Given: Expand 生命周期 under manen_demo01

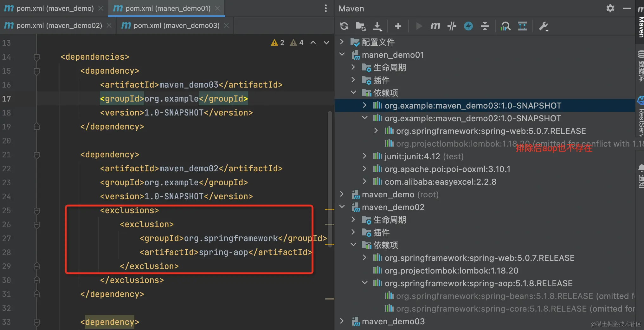Looking at the screenshot, I should pos(353,67).
